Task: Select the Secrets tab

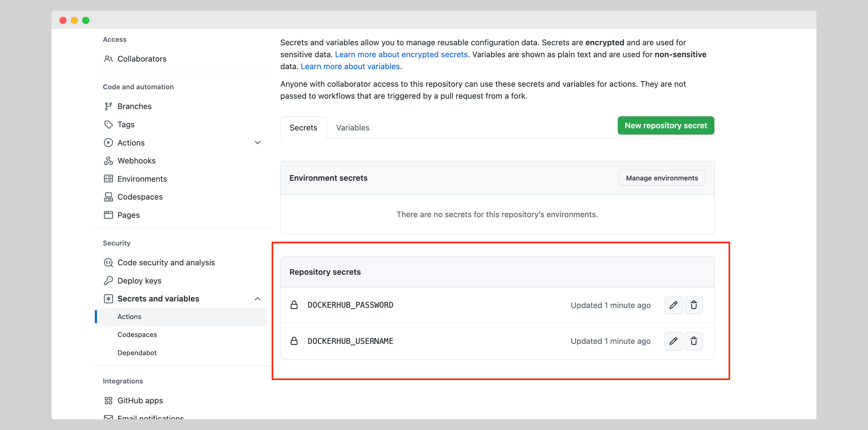Action: [x=303, y=128]
